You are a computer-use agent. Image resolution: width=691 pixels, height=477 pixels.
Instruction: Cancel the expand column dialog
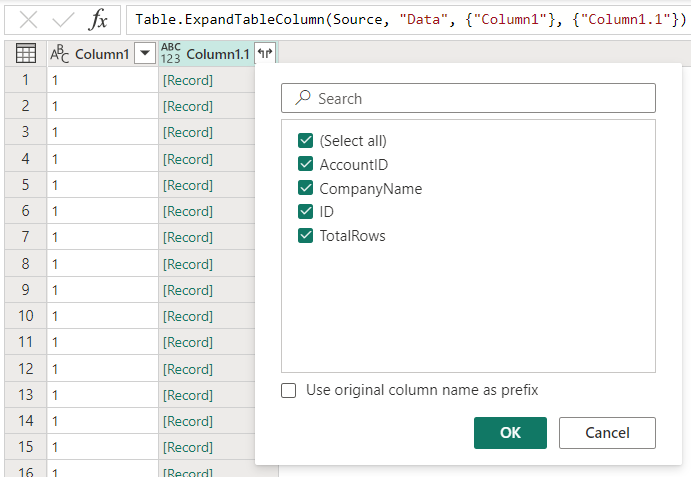607,433
